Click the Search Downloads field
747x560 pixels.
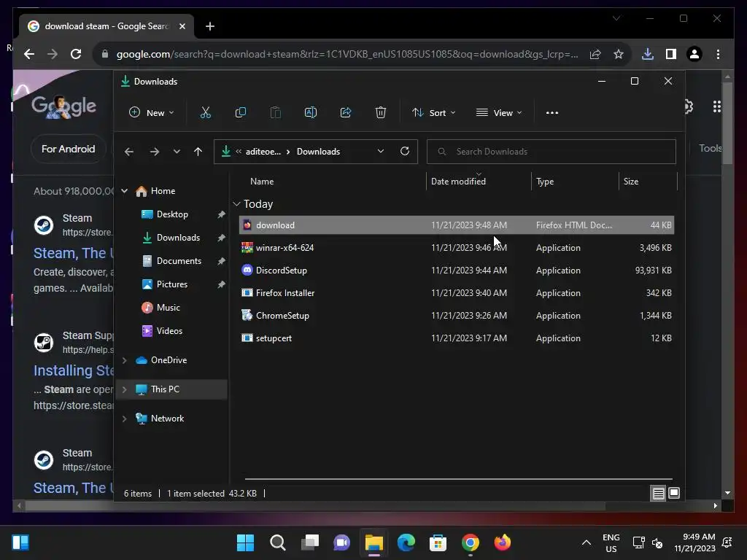pos(551,152)
